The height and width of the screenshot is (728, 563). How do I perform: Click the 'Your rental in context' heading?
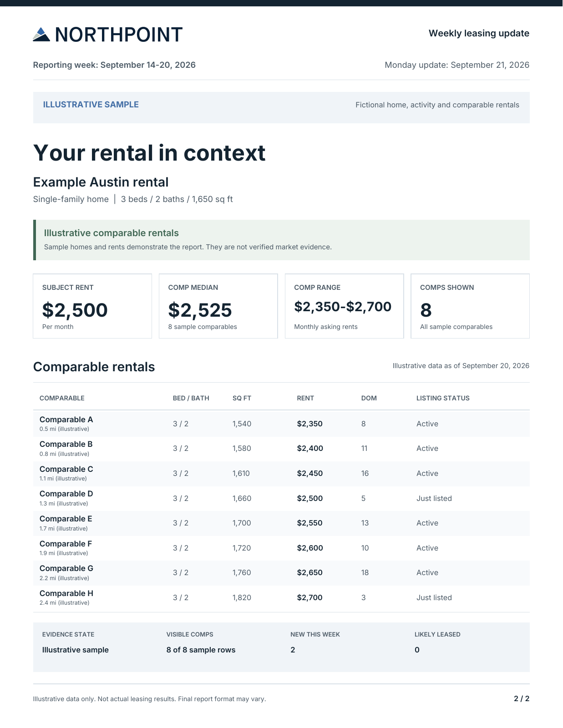point(149,153)
